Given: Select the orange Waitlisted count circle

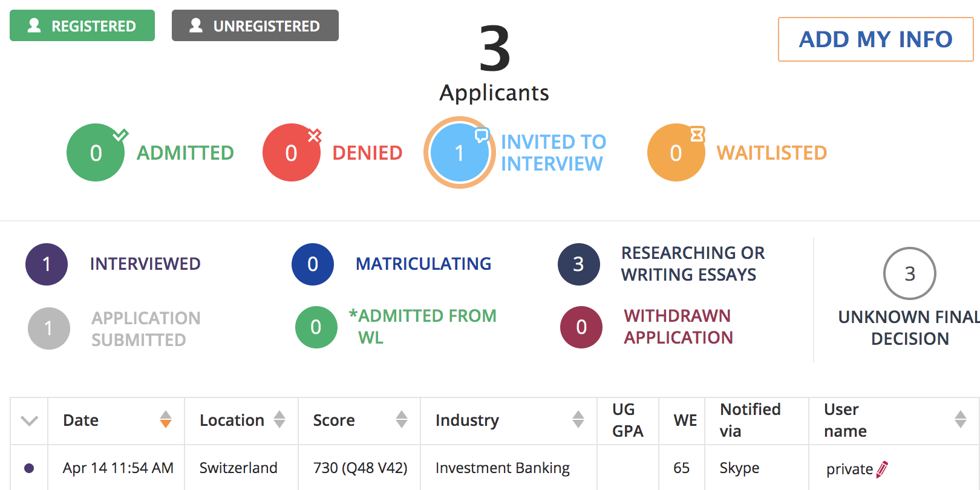Looking at the screenshot, I should 676,152.
